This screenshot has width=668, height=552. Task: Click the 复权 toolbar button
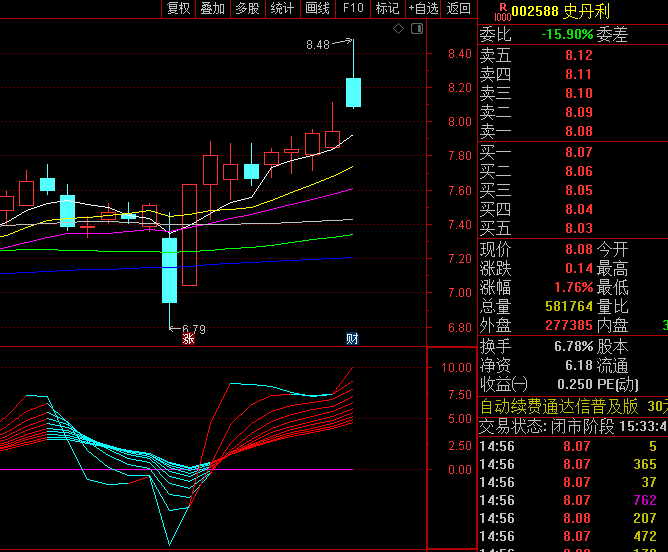click(178, 9)
